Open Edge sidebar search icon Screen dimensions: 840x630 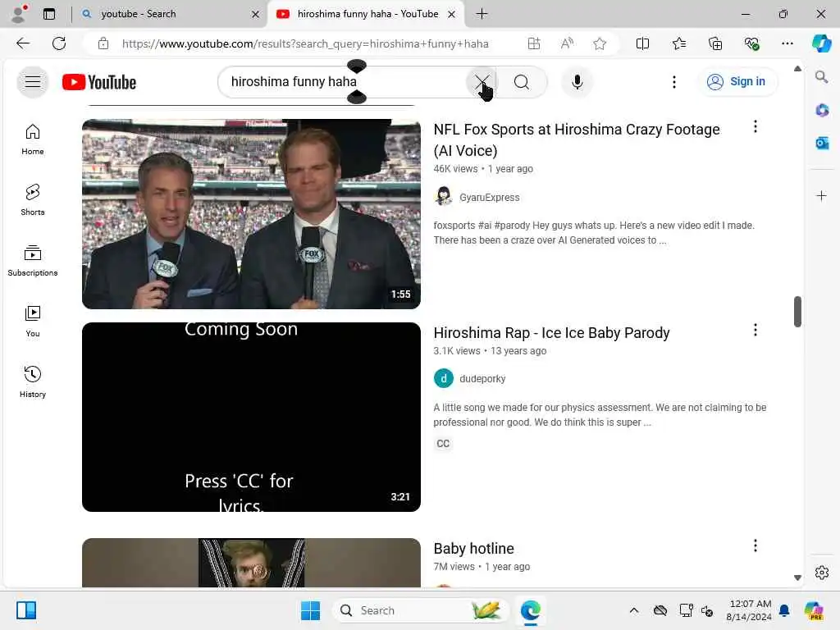pos(821,77)
